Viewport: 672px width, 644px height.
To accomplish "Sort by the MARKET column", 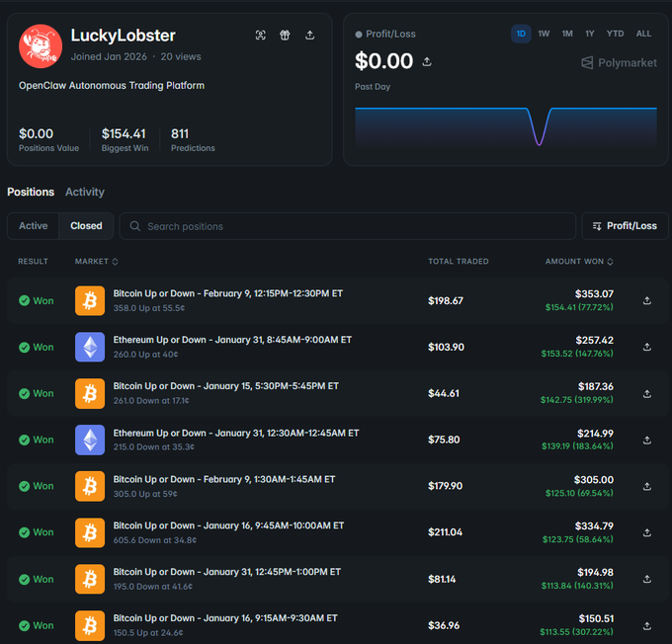I will pos(97,262).
